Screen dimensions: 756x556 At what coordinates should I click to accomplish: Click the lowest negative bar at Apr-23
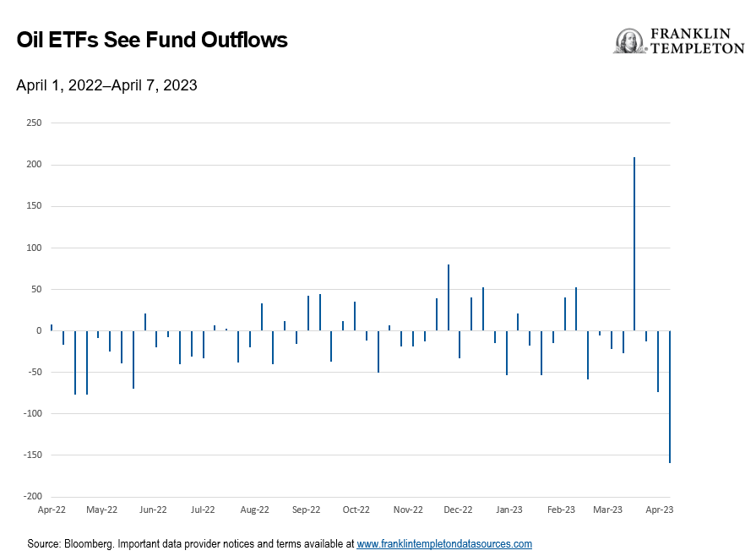(670, 396)
